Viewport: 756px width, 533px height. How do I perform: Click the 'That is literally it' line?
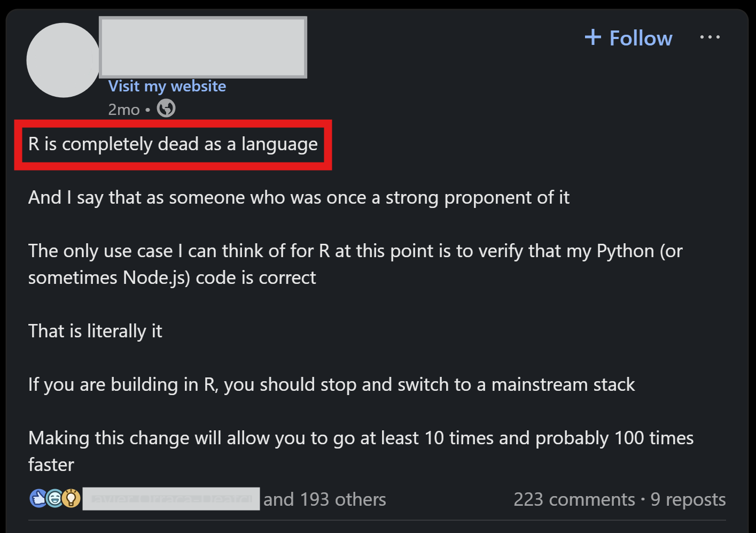pyautogui.click(x=95, y=331)
